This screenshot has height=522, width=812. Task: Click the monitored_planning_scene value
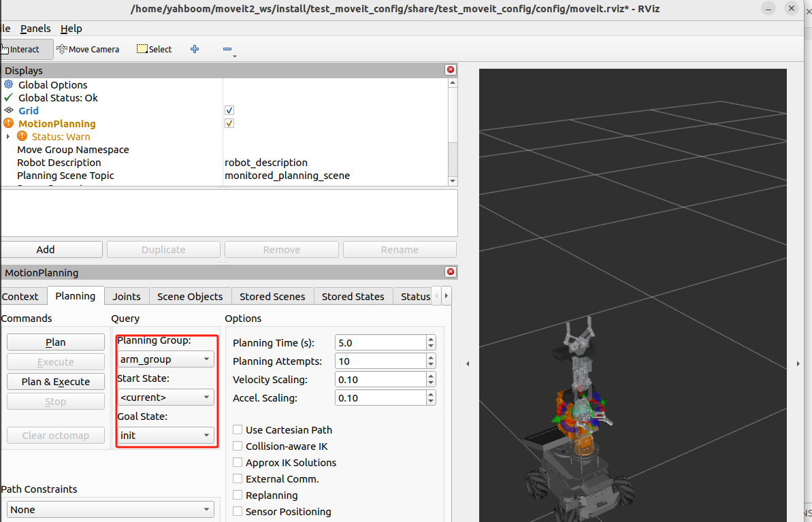tap(287, 176)
